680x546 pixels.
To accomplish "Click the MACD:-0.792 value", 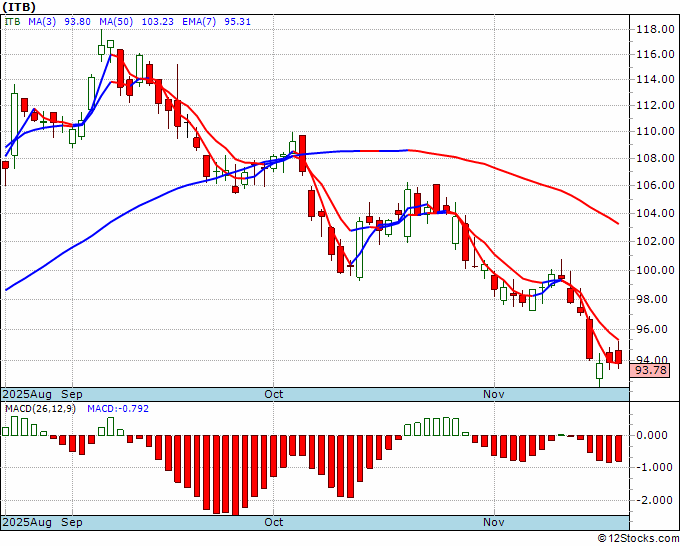I will [x=118, y=409].
